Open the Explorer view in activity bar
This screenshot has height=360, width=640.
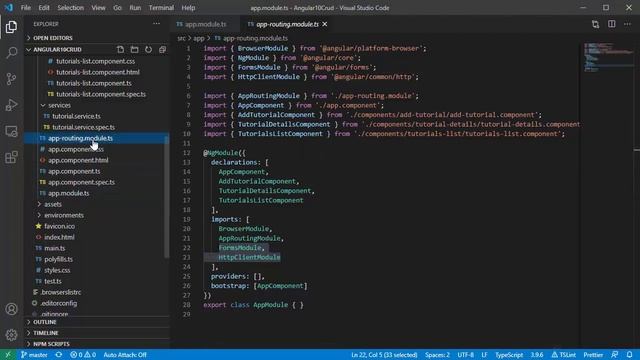[11, 27]
